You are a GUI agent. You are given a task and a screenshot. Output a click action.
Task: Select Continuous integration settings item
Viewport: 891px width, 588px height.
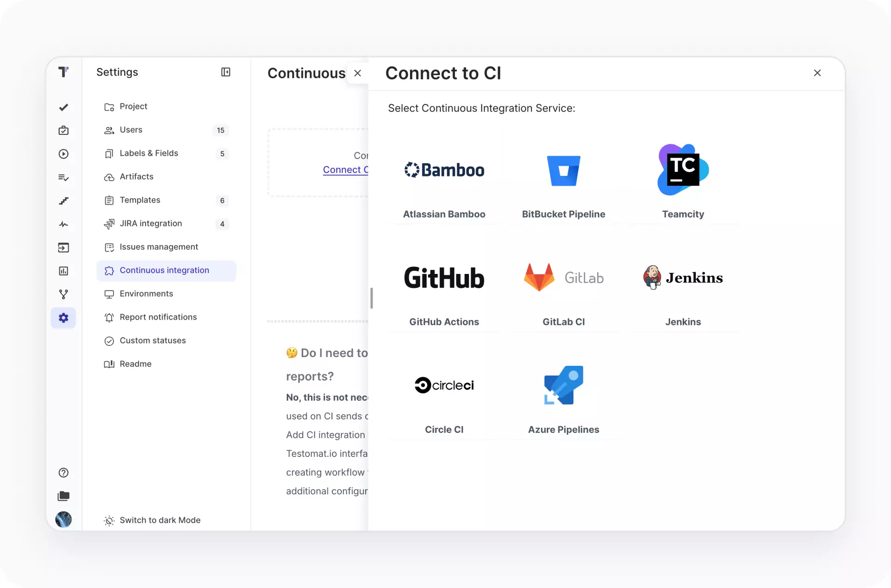click(x=166, y=271)
